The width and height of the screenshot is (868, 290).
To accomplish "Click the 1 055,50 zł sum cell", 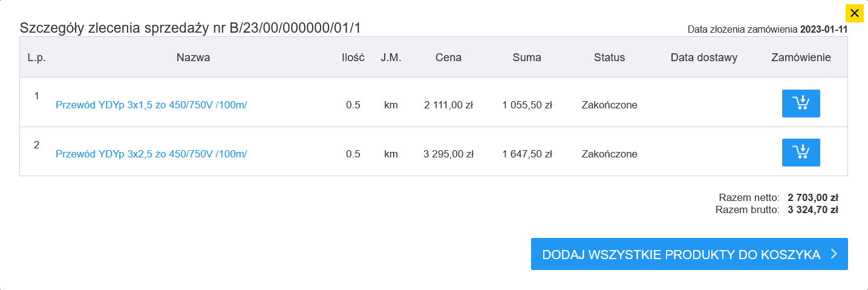I will tap(527, 105).
